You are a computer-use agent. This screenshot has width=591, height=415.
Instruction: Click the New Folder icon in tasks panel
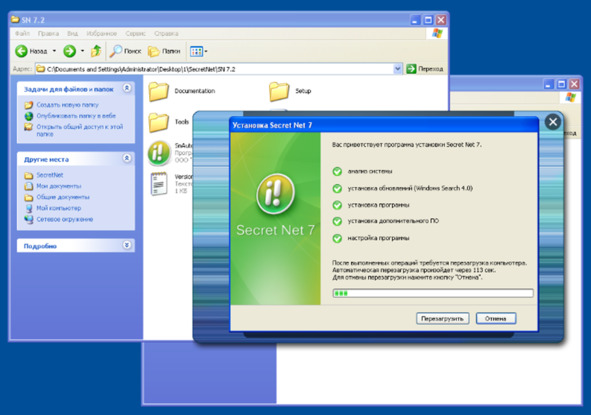click(29, 105)
